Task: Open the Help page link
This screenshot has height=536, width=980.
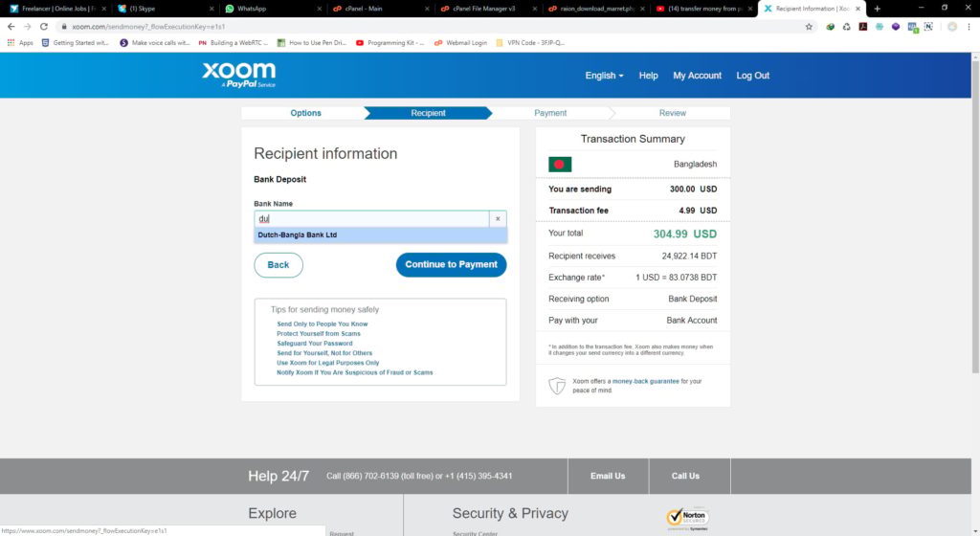Action: (648, 76)
